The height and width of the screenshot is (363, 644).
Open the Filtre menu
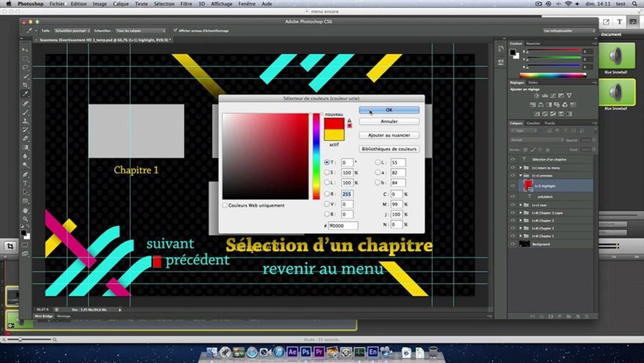tap(186, 4)
